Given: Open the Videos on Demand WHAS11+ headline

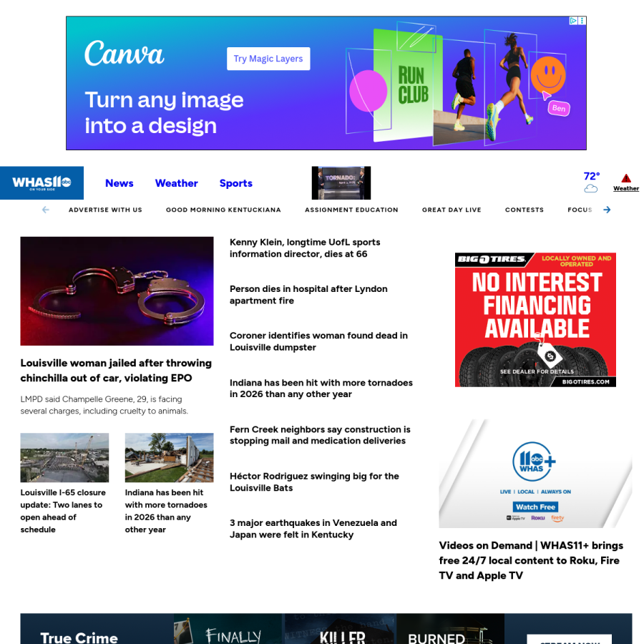Looking at the screenshot, I should coord(531,560).
